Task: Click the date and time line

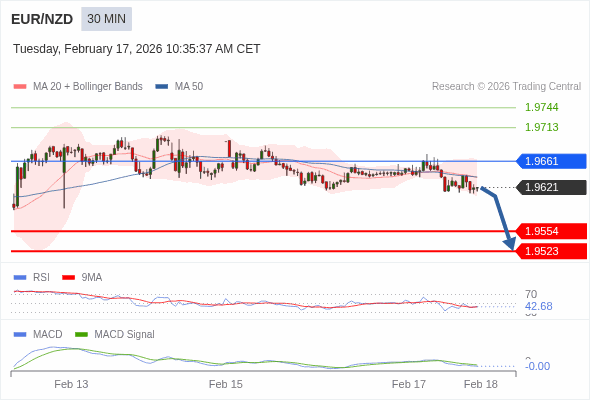Action: tap(137, 49)
